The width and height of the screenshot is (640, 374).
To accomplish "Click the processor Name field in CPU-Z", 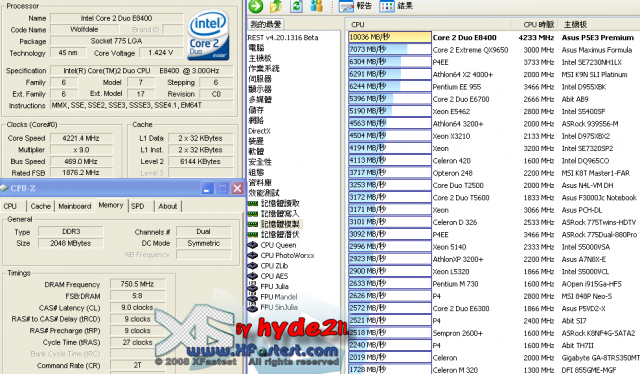I will [x=116, y=18].
